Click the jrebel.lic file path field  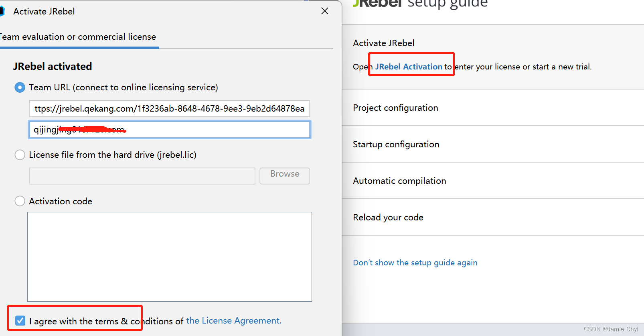[x=142, y=176]
